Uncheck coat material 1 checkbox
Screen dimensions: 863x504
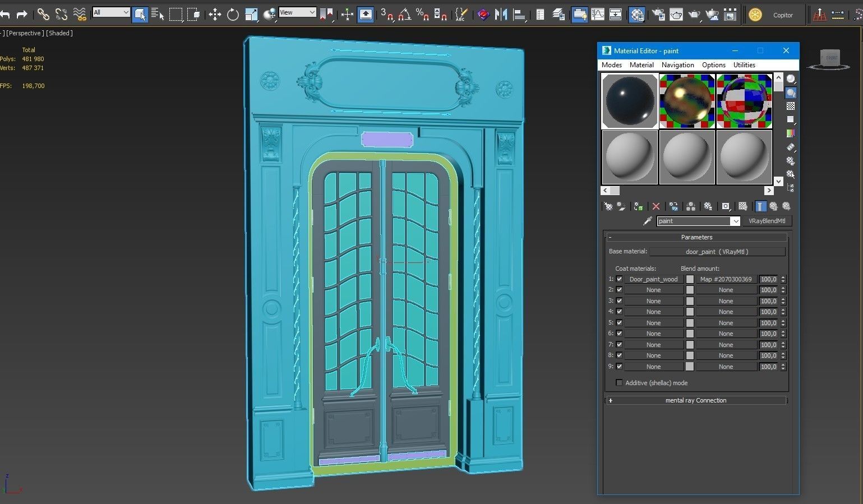point(619,279)
